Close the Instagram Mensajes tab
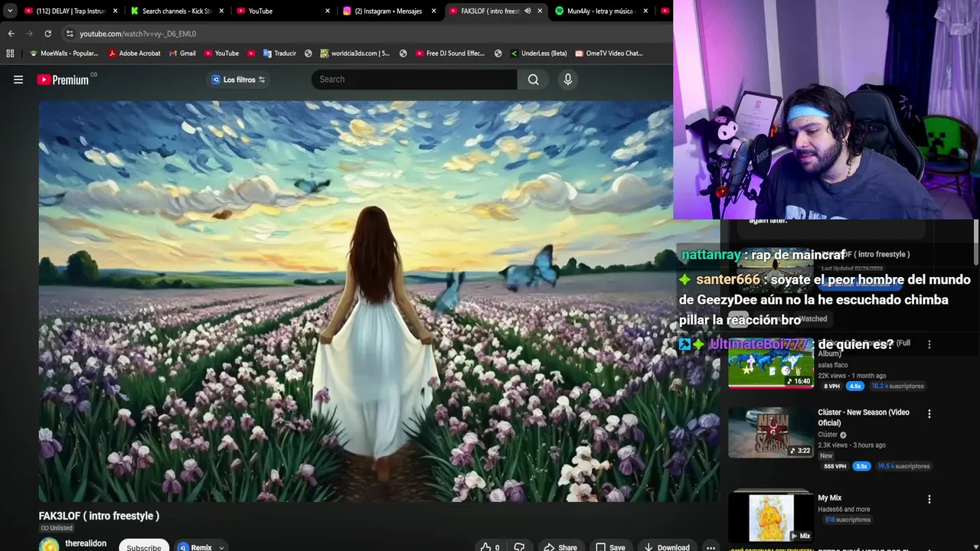This screenshot has height=551, width=980. 433,11
